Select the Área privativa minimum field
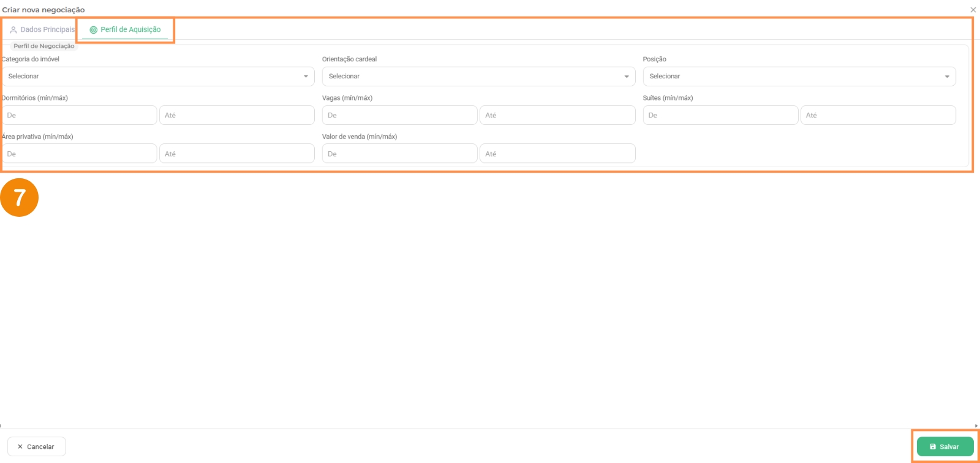This screenshot has height=463, width=980. [x=80, y=154]
